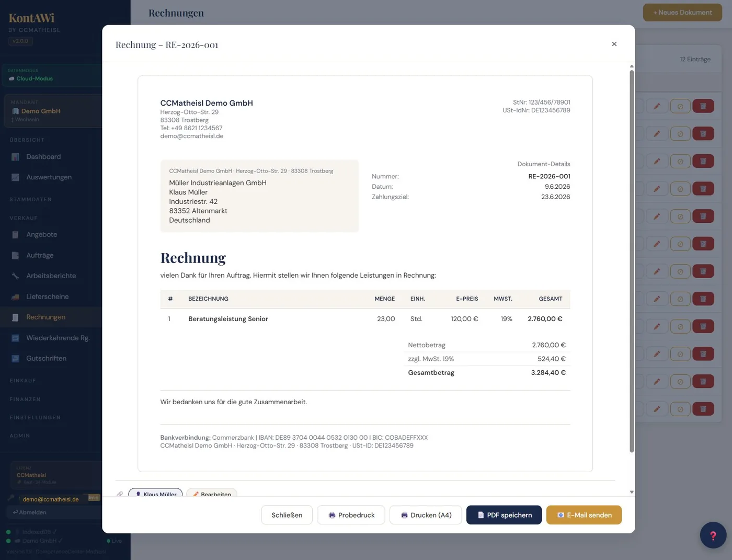
Task: Click pencil edit icon in last visible row
Action: [x=657, y=409]
